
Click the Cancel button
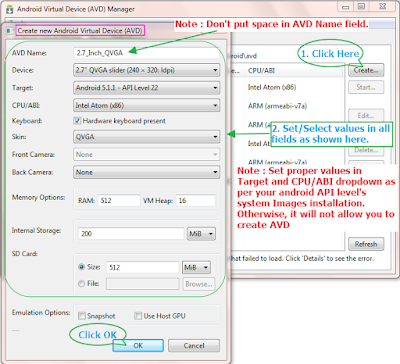194,346
